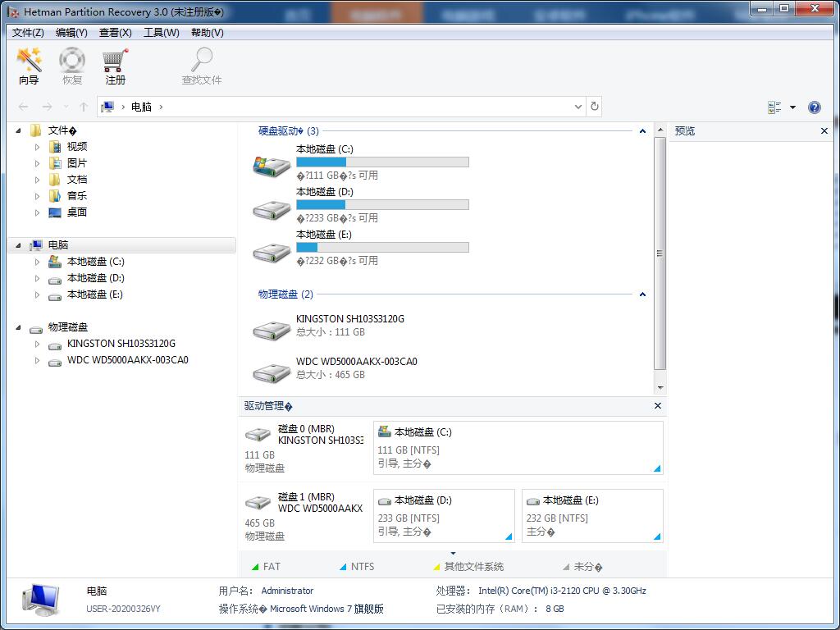Go up one level with up arrow
Screen dimensions: 840x630
point(84,107)
